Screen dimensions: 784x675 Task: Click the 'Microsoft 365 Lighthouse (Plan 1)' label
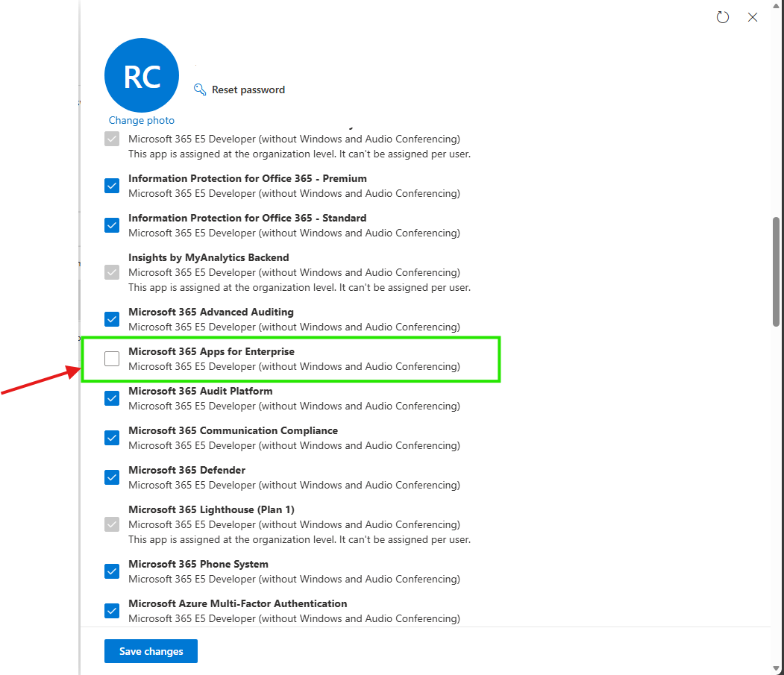pos(212,509)
